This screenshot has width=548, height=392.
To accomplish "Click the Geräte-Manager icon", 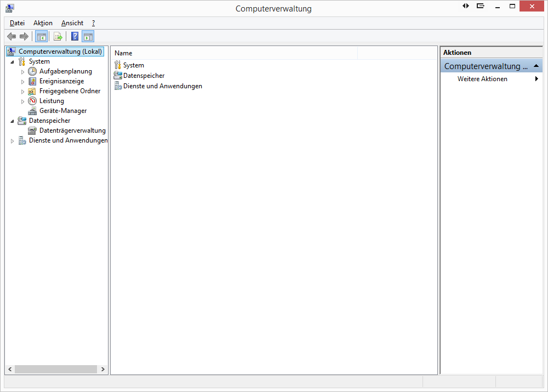I will coord(32,111).
